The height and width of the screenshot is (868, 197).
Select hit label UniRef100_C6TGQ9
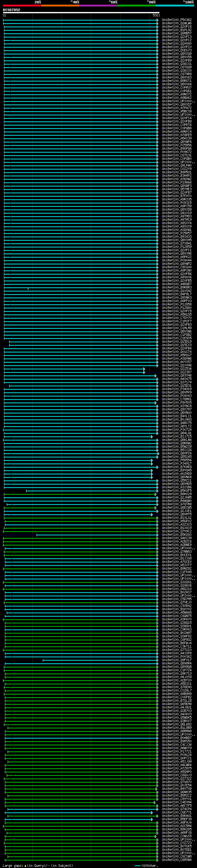[x=177, y=67]
